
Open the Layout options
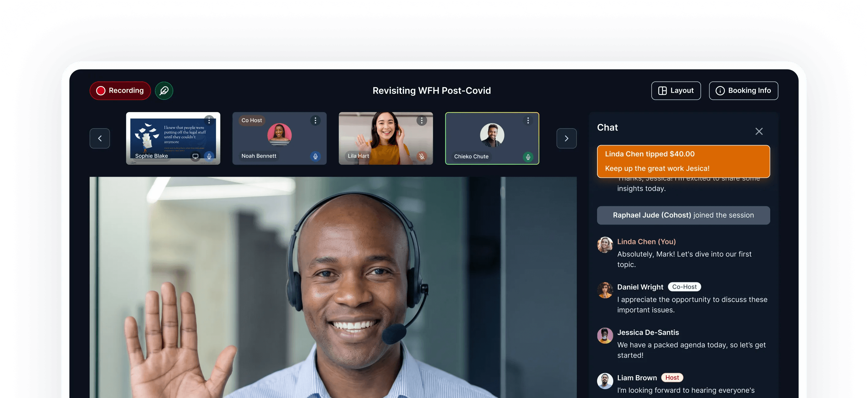[676, 91]
